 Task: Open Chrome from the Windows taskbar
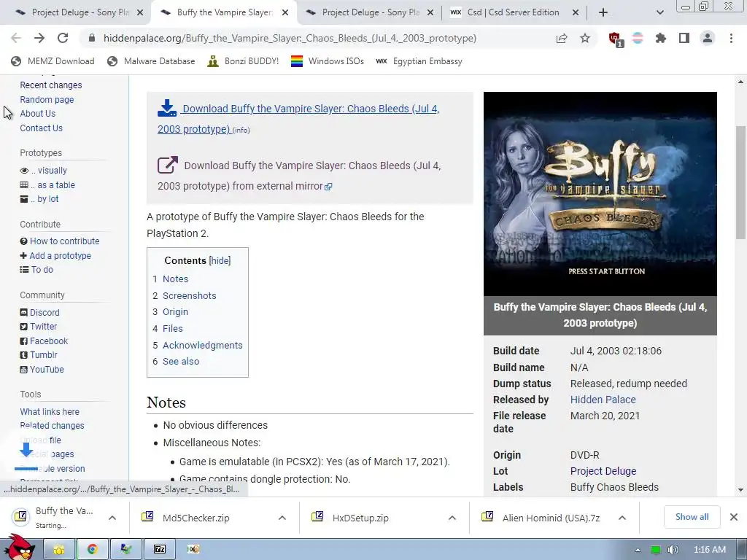pyautogui.click(x=92, y=549)
